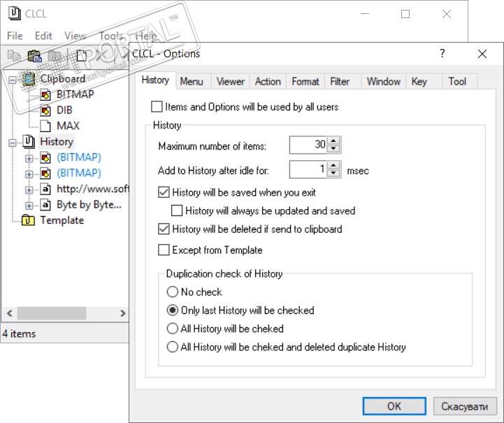Expand the first (BITMAP) history item
This screenshot has height=423, width=504.
point(29,159)
